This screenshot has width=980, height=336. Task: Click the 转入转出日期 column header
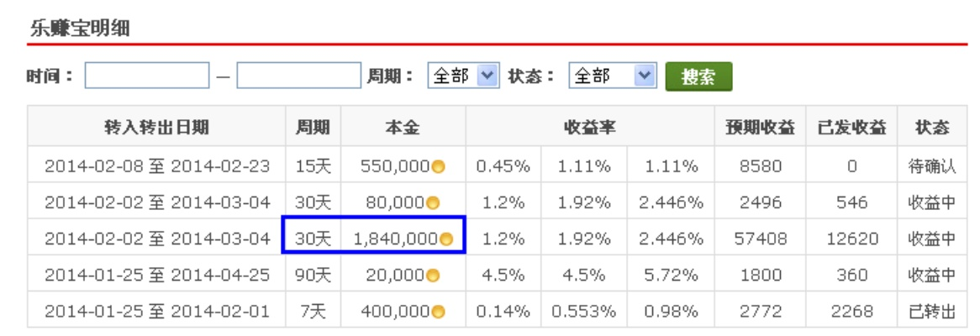tap(156, 128)
